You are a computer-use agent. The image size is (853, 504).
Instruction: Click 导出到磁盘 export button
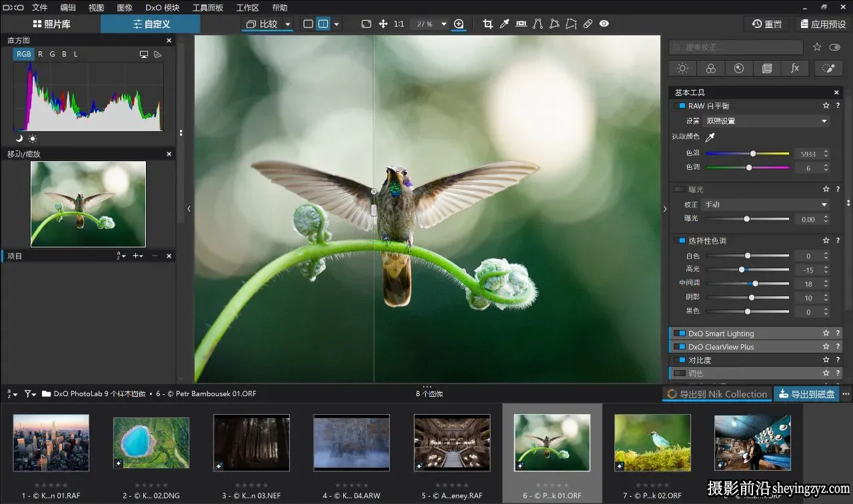coord(806,394)
